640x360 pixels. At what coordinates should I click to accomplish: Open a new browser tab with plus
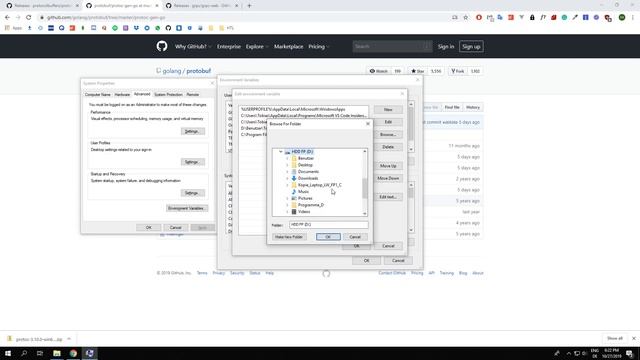(x=249, y=6)
